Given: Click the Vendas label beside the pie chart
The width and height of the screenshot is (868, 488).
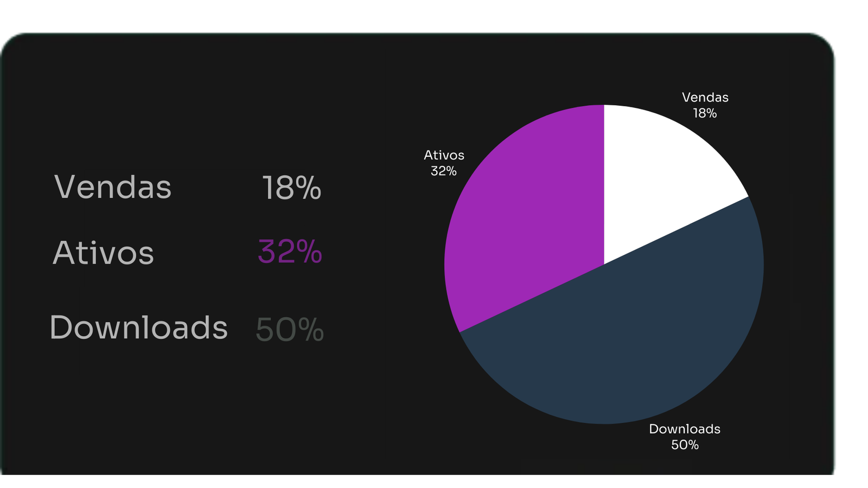Looking at the screenshot, I should pyautogui.click(x=705, y=98).
